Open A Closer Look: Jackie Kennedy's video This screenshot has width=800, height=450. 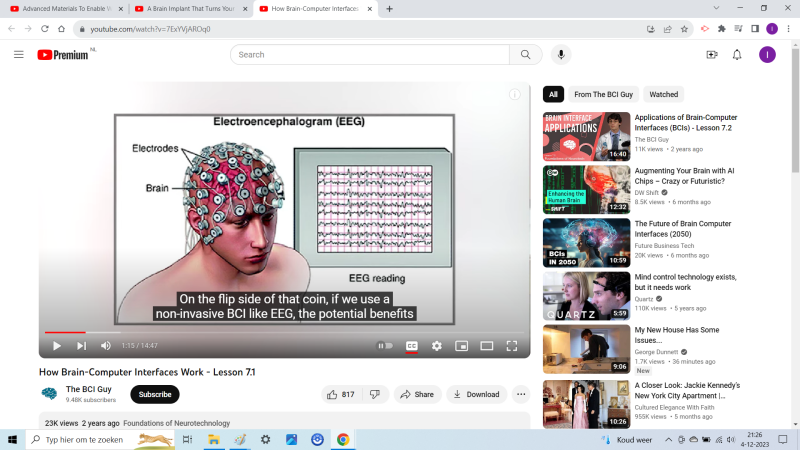pos(687,390)
